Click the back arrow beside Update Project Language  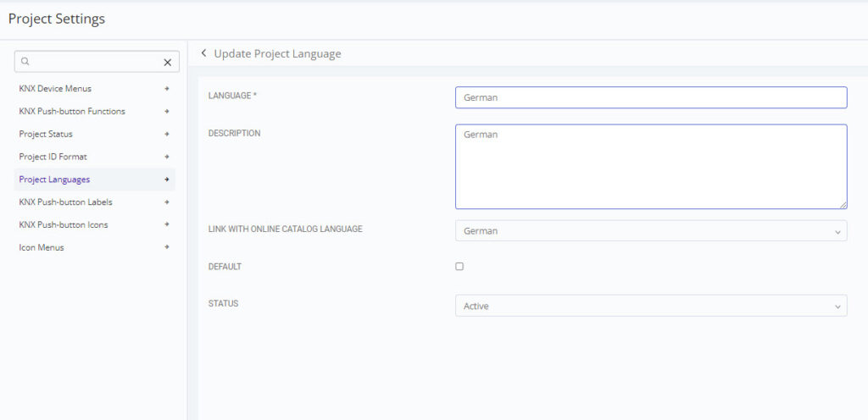point(203,53)
